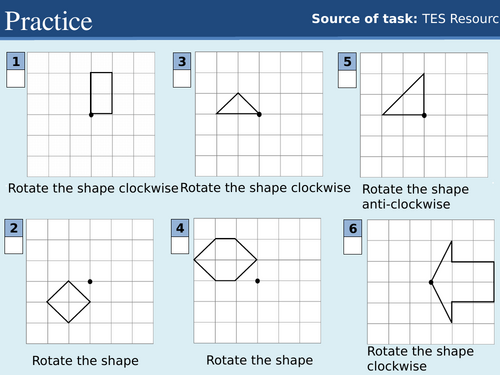Click the 'Rotate the shape anti-clockwise' instruction

coord(415,196)
